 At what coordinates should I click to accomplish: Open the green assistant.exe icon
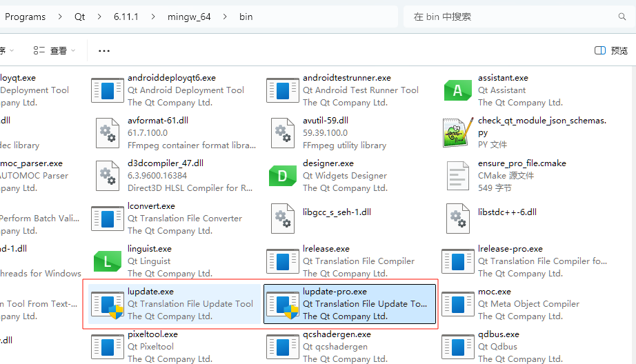458,90
